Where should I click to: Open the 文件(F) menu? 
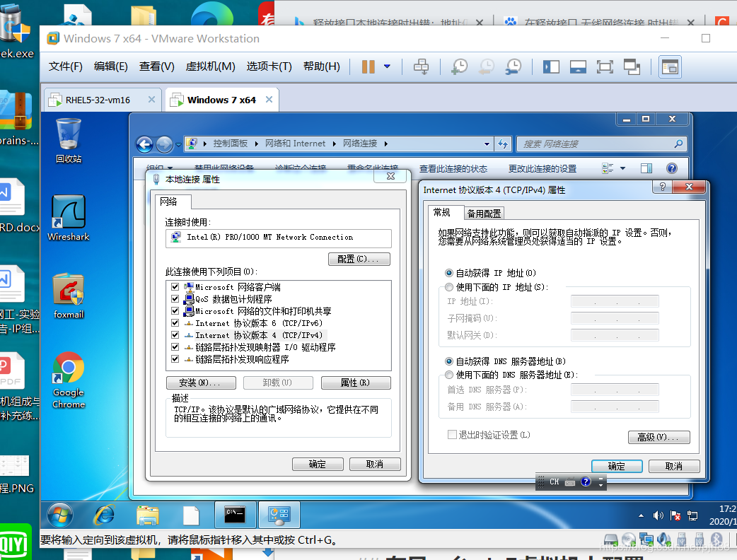65,66
